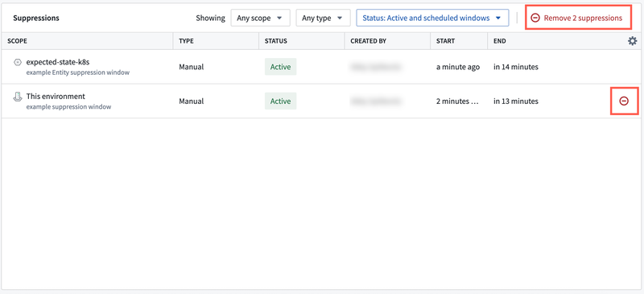The width and height of the screenshot is (644, 294).
Task: Click the Active badge for This environment
Action: (x=280, y=101)
